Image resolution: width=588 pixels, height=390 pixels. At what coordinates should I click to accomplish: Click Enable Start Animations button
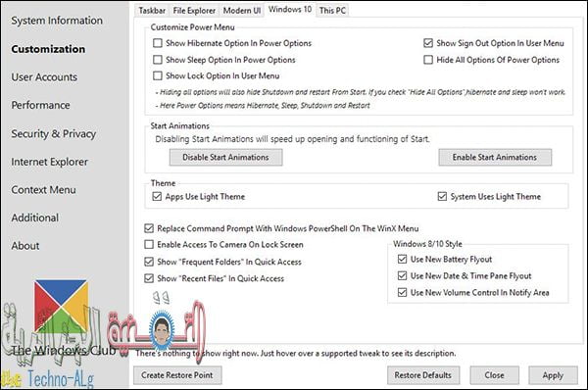pyautogui.click(x=495, y=158)
